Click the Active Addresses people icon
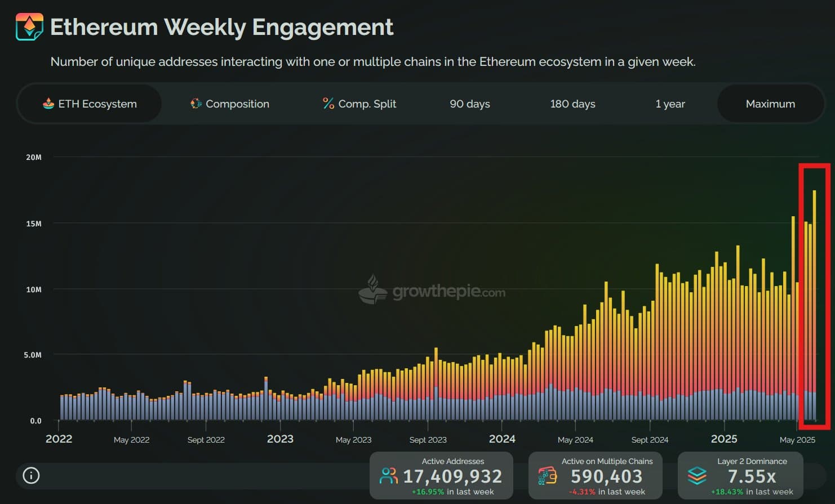This screenshot has width=835, height=504. (388, 476)
